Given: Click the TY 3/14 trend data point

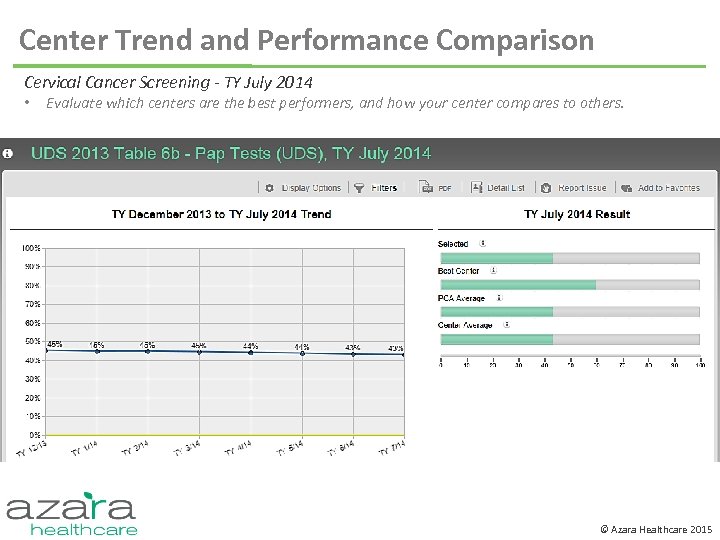Looking at the screenshot, I should (x=199, y=352).
